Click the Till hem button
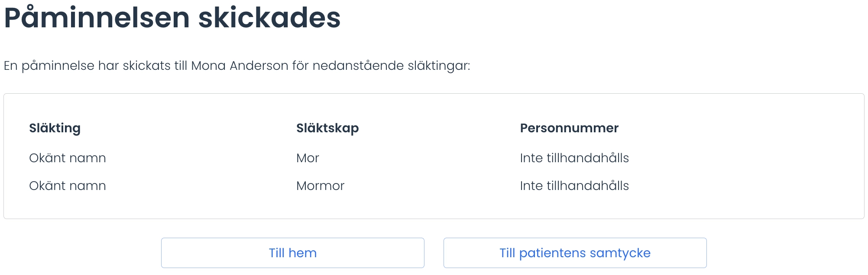This screenshot has height=275, width=868. tap(292, 253)
